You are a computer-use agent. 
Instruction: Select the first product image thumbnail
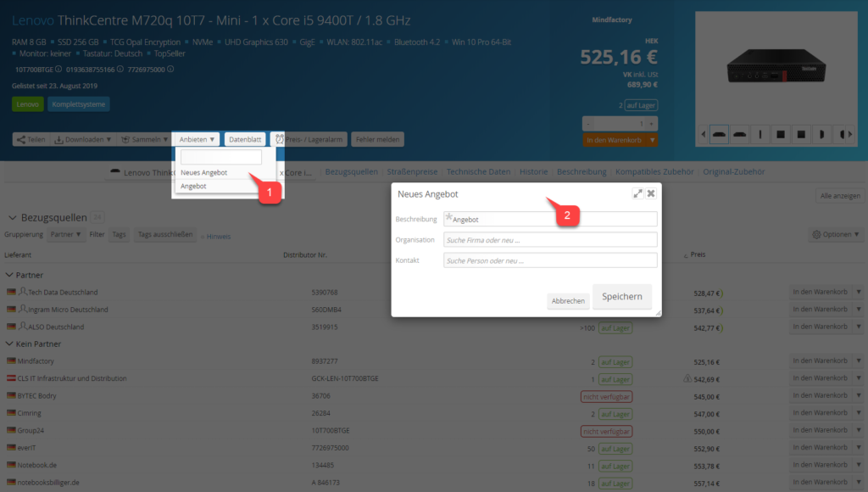719,134
